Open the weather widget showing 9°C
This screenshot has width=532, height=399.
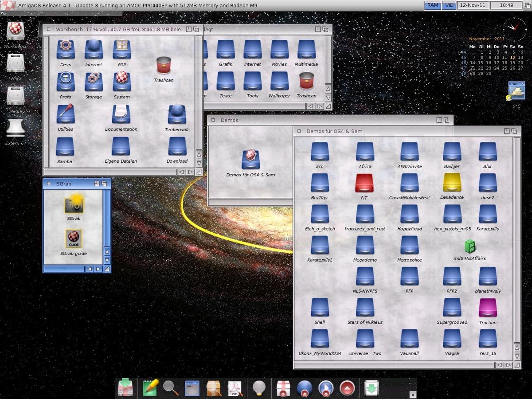point(516,91)
